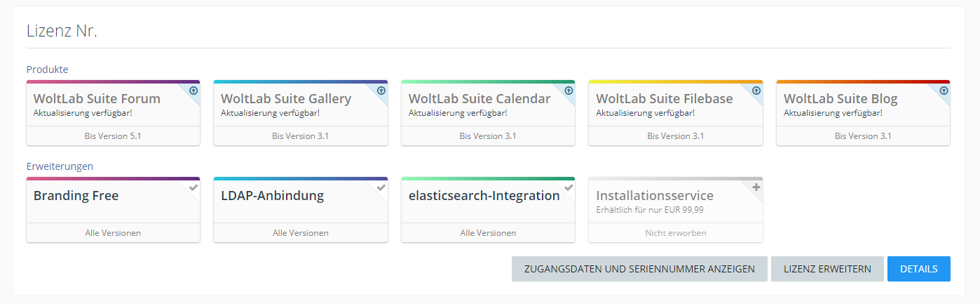Click update icon on WoltLab Suite Gallery card
This screenshot has height=304, width=980.
pos(381,91)
